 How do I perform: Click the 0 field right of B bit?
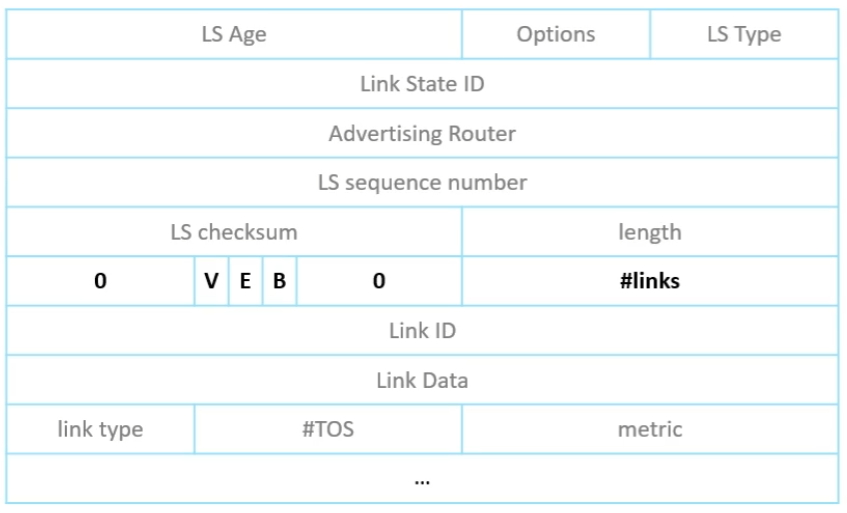click(x=379, y=281)
